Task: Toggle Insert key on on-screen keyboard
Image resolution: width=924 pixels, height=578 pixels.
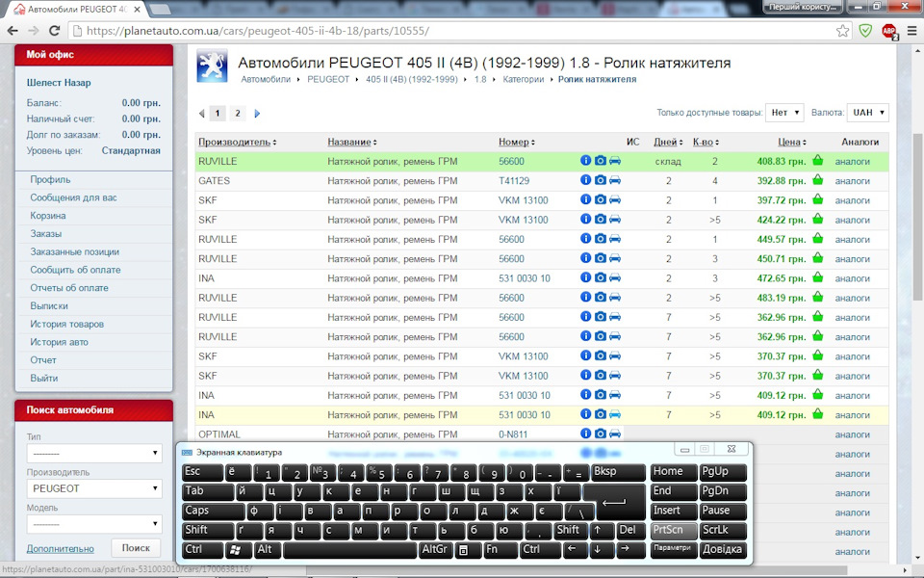Action: [674, 511]
